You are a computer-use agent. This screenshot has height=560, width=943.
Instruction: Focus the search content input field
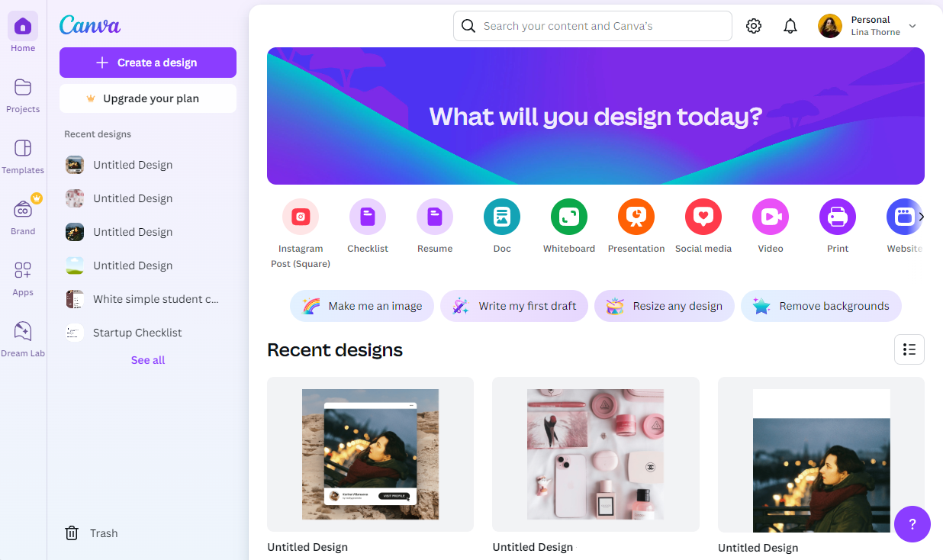[593, 26]
